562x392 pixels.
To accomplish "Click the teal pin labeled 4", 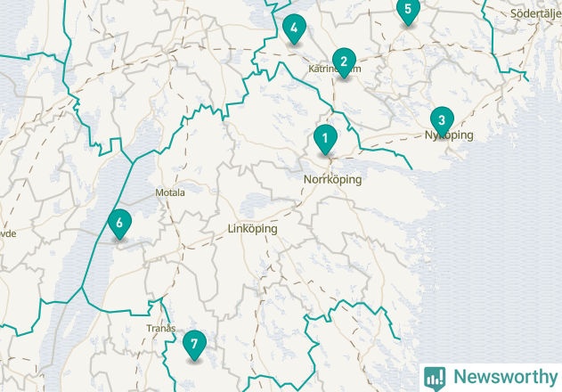I will pyautogui.click(x=294, y=29).
